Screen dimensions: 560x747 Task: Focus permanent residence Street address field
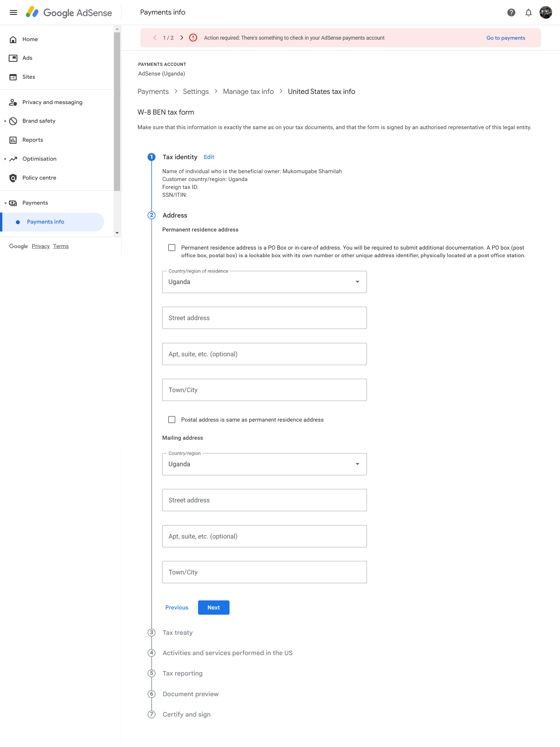pyautogui.click(x=265, y=318)
